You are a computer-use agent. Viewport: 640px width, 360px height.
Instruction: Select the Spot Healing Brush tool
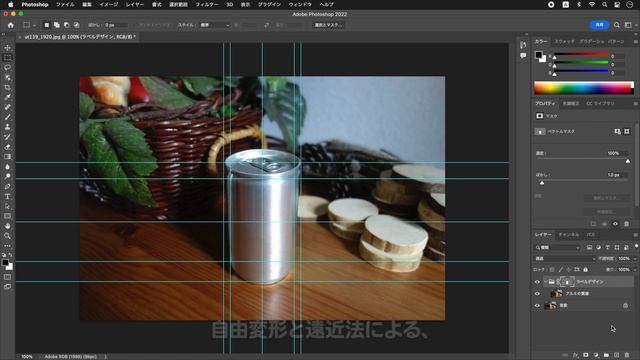click(7, 107)
